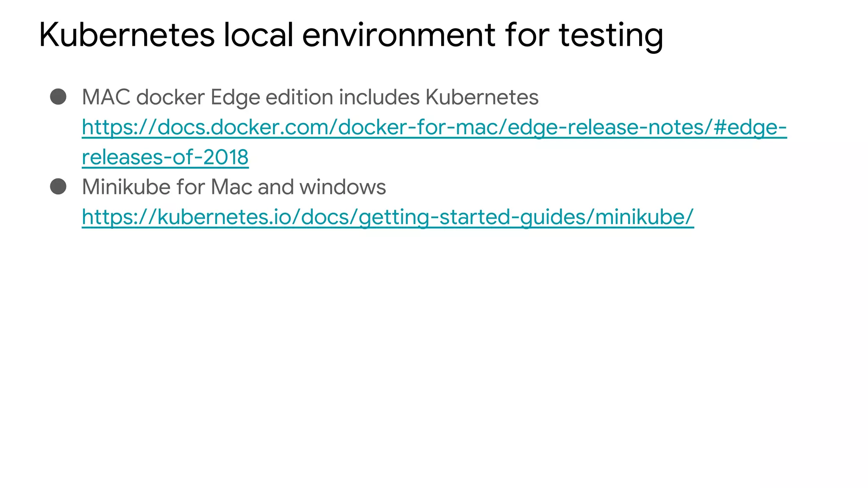The width and height of the screenshot is (868, 488).
Task: Click "Kubernetes" at the end of the first bullet
Action: [x=482, y=97]
